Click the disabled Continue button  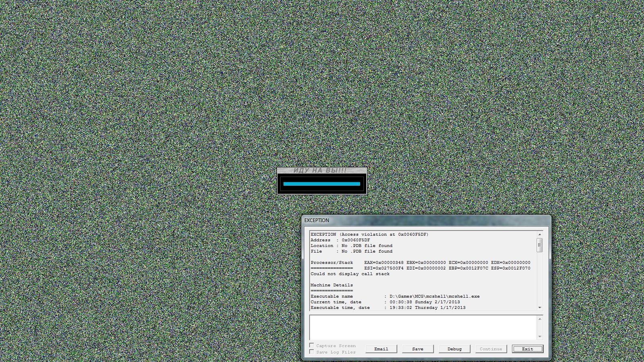[491, 349]
